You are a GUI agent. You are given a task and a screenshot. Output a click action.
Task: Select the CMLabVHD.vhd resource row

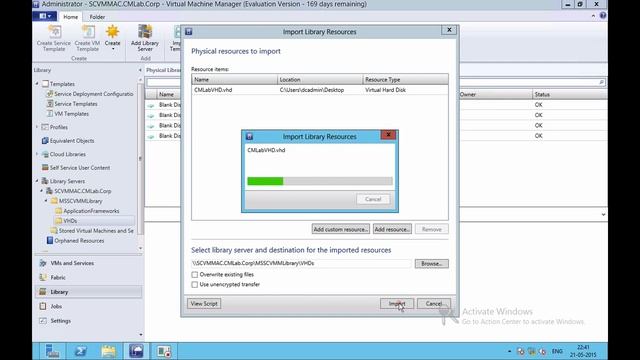click(x=320, y=90)
